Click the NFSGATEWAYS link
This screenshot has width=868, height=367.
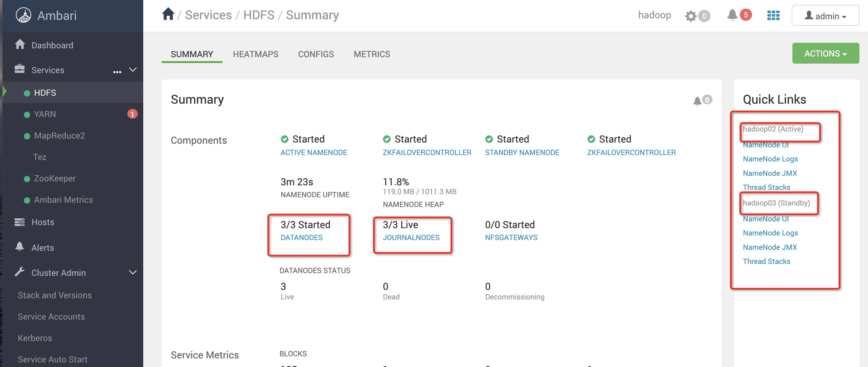[x=511, y=237]
